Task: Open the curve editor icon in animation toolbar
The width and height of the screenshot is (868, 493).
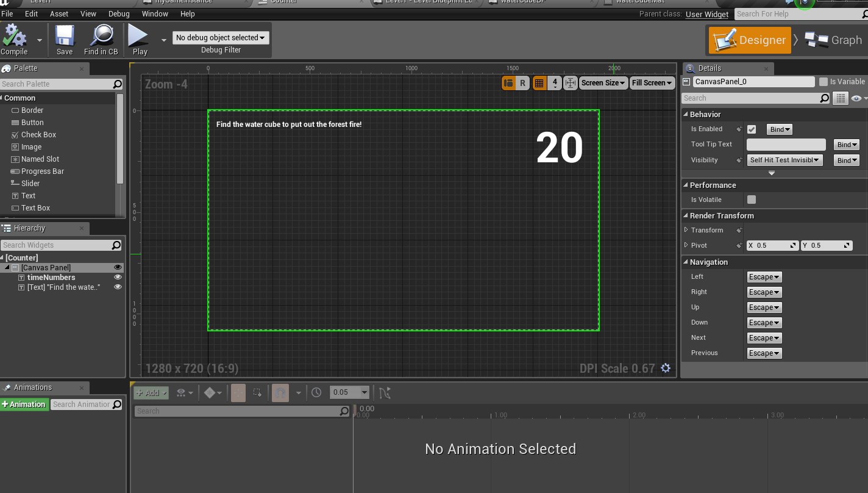Action: (x=384, y=392)
